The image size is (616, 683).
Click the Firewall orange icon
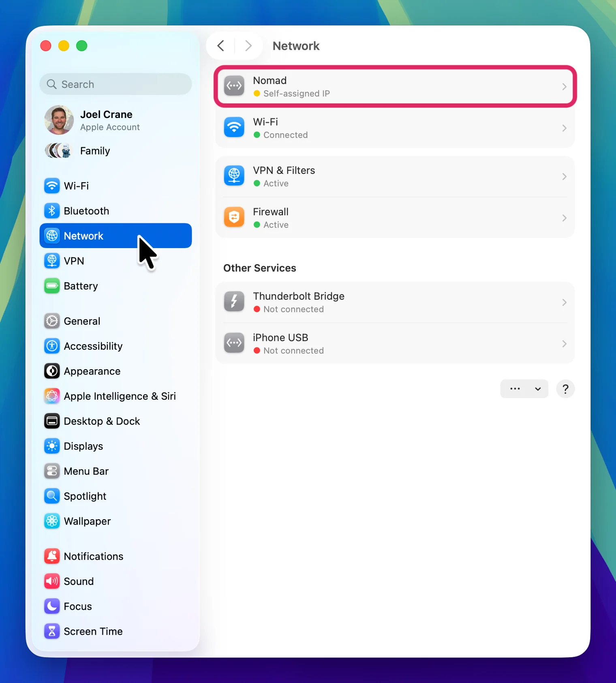click(x=234, y=218)
